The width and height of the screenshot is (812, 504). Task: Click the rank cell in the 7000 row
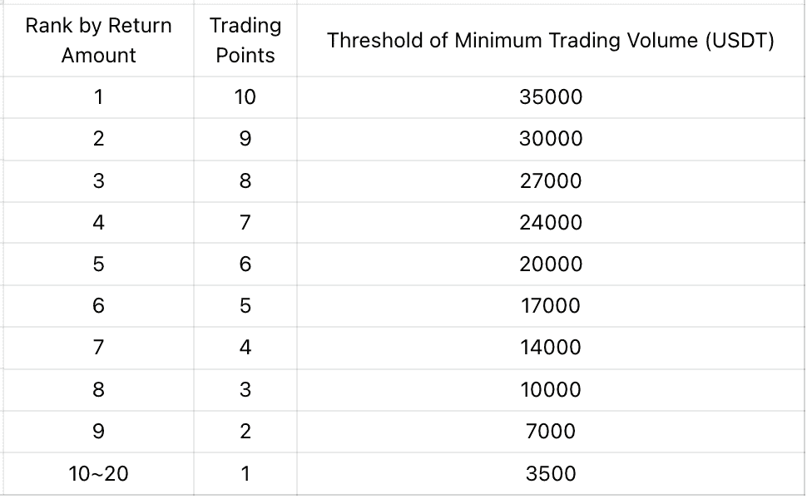point(98,431)
